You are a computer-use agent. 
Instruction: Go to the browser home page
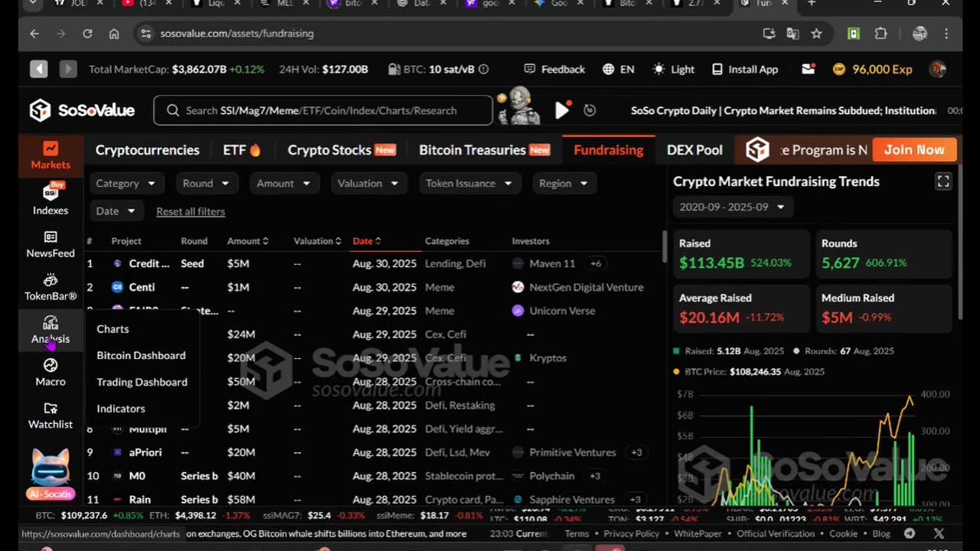[x=114, y=34]
